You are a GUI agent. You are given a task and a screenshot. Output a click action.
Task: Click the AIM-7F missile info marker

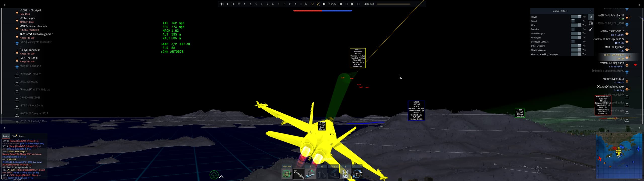coord(358,58)
